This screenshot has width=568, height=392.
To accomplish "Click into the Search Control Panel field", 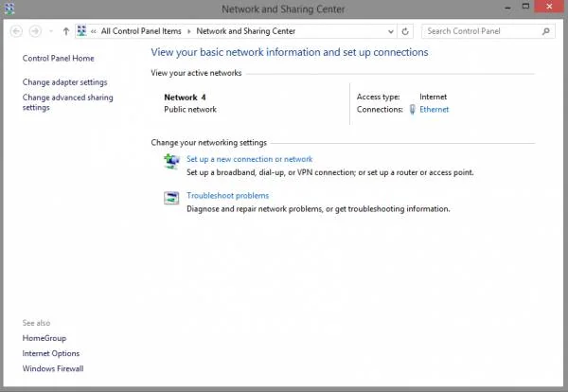I will tap(488, 31).
